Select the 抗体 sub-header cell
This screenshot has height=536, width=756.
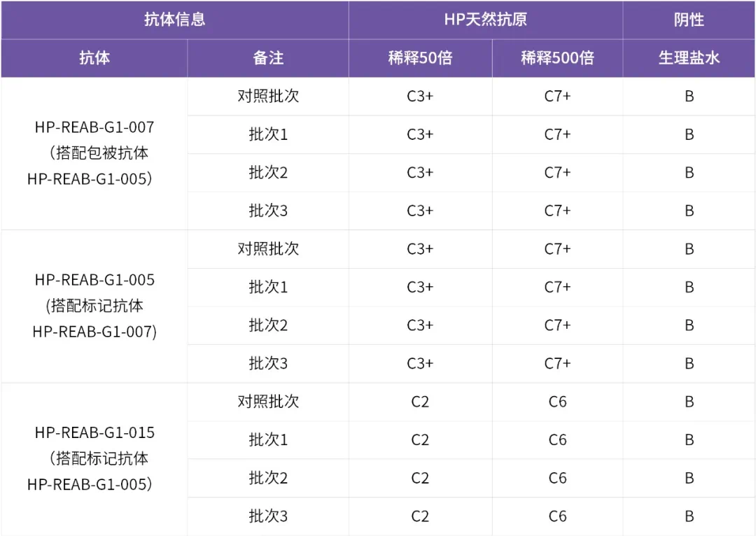(94, 58)
